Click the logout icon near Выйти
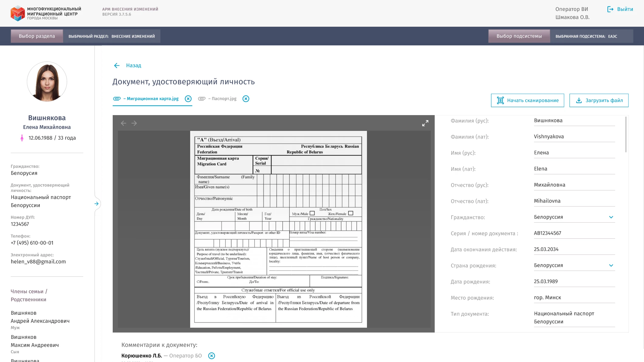This screenshot has width=644, height=362. pos(610,9)
